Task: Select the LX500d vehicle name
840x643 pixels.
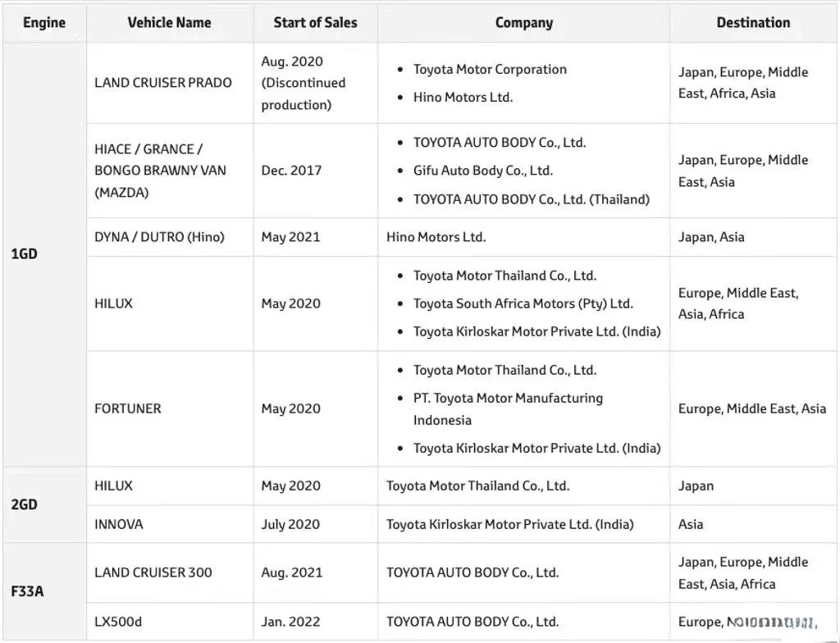Action: coord(118,622)
